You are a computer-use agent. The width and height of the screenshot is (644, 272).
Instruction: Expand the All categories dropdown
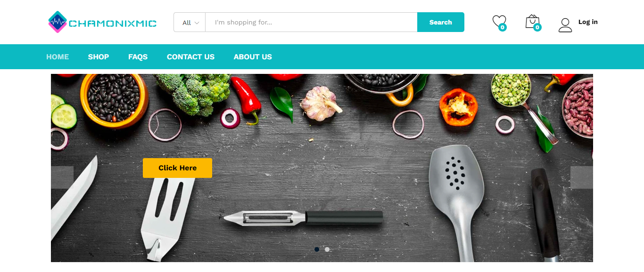pyautogui.click(x=190, y=22)
